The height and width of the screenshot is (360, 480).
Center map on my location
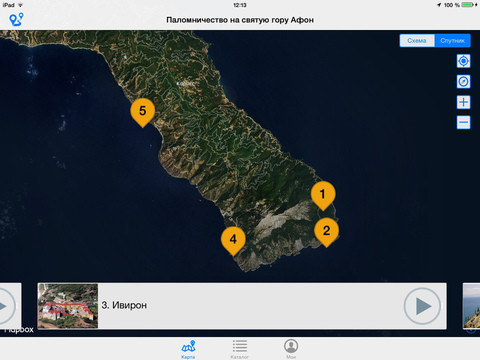[463, 61]
